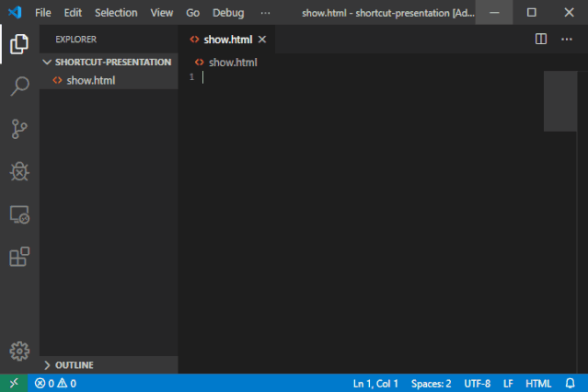This screenshot has height=392, width=588.
Task: Click the show.html breadcrumb
Action: pyautogui.click(x=233, y=63)
